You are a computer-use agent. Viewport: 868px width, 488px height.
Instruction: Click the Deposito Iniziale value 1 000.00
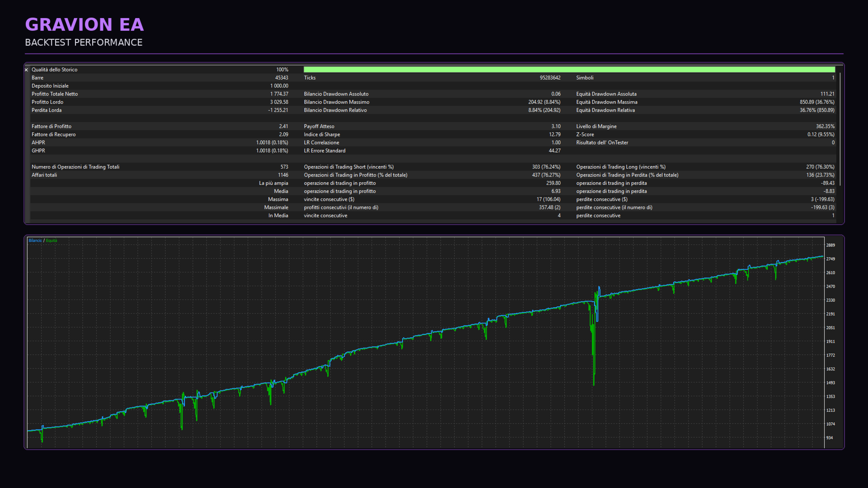(279, 86)
